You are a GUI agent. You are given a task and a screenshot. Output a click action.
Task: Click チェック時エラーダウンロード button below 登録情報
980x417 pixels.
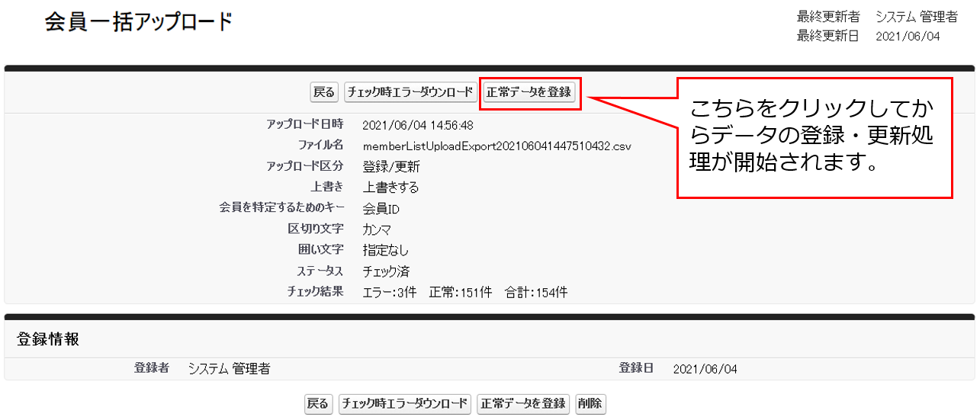[x=405, y=404]
